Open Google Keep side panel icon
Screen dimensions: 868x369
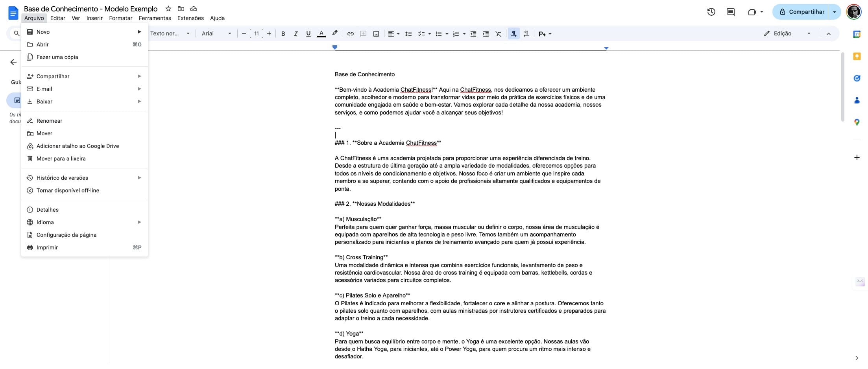tap(857, 56)
